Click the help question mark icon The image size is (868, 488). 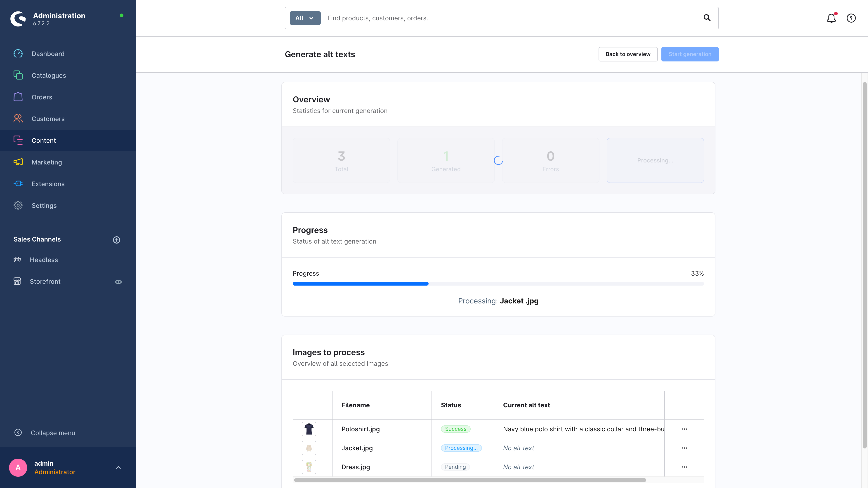pos(851,18)
